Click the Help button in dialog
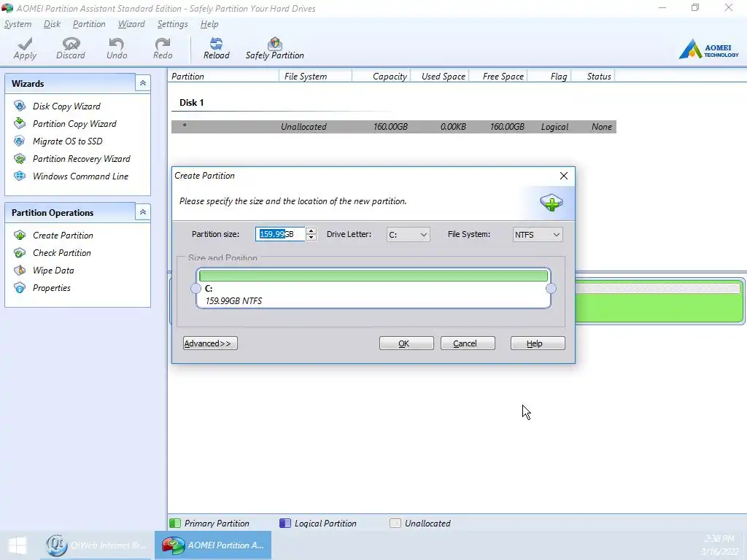Viewport: 747px width, 560px height. (538, 343)
